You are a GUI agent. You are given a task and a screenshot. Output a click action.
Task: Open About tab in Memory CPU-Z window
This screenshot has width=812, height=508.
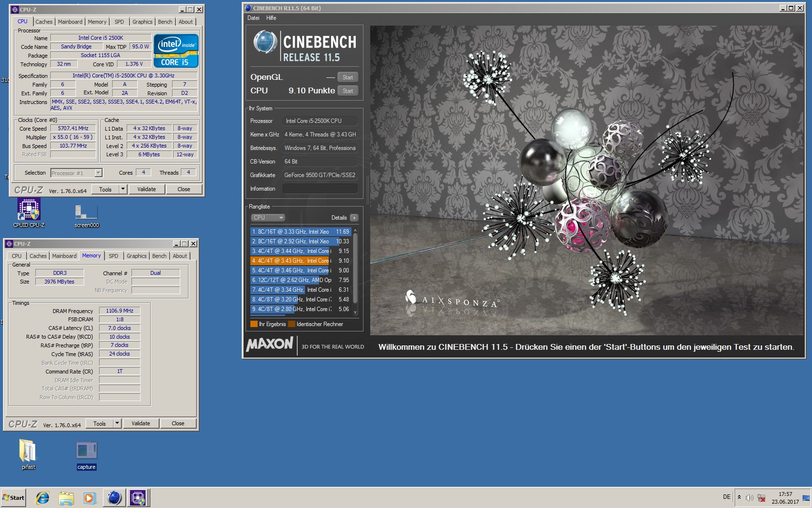tap(180, 256)
